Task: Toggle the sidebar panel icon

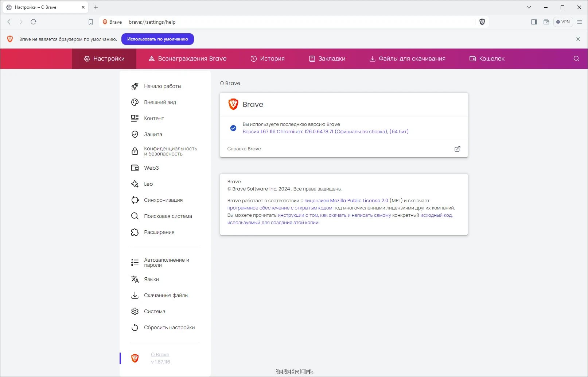Action: coord(534,22)
